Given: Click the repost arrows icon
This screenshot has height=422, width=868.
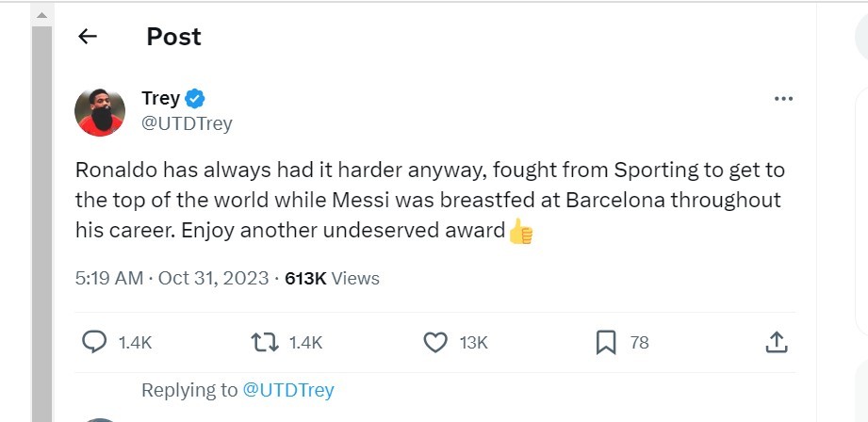Looking at the screenshot, I should click(265, 342).
